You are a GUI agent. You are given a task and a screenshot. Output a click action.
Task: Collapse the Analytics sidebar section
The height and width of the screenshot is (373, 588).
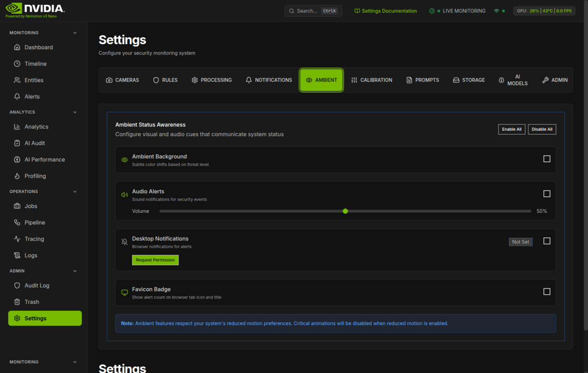(75, 112)
